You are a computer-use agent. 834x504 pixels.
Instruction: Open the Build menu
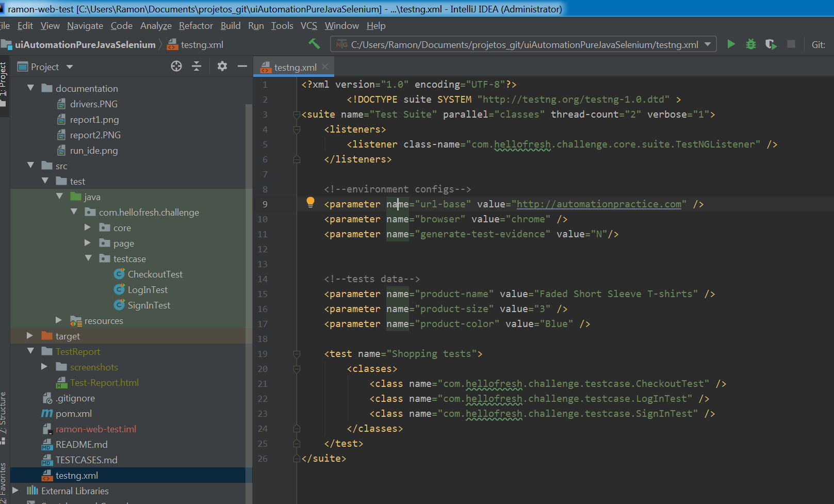pyautogui.click(x=231, y=26)
